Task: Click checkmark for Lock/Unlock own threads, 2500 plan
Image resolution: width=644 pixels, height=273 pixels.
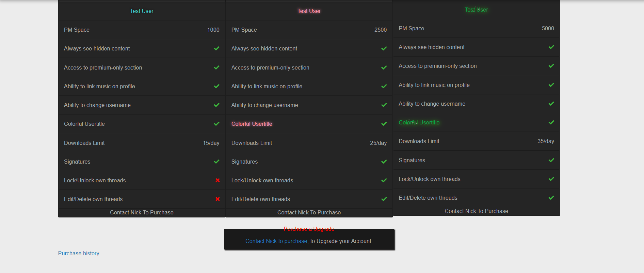Action: (384, 180)
